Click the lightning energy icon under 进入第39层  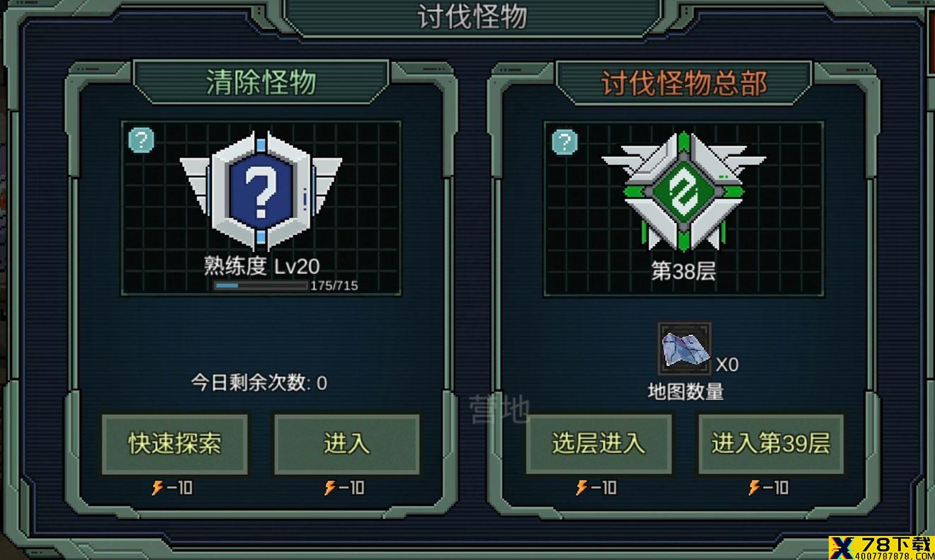754,487
